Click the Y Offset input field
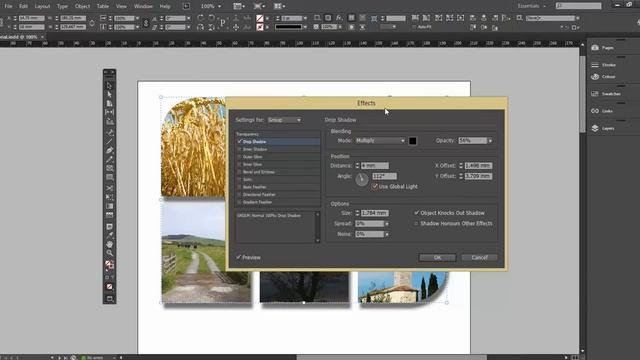This screenshot has height=360, width=640. (478, 176)
